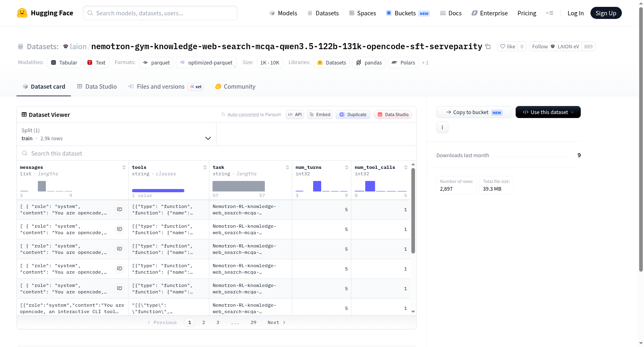644x347 pixels.
Task: Open conversation viewer in fourth messages row
Action: tap(120, 269)
